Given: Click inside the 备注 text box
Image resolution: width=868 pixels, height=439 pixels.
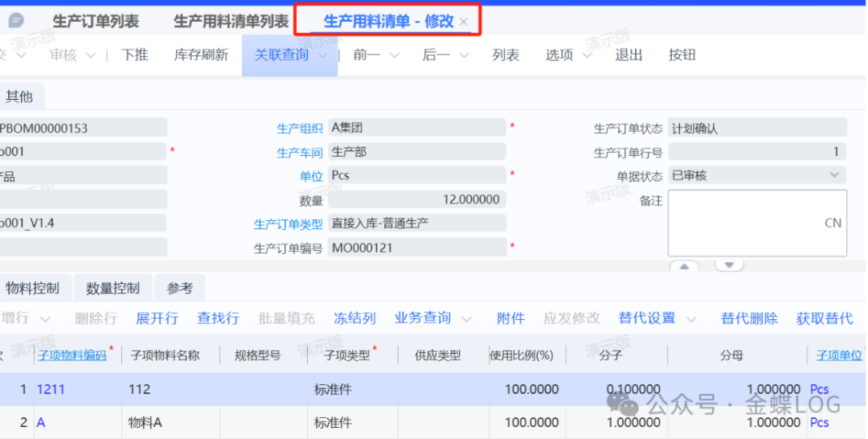Looking at the screenshot, I should (756, 223).
